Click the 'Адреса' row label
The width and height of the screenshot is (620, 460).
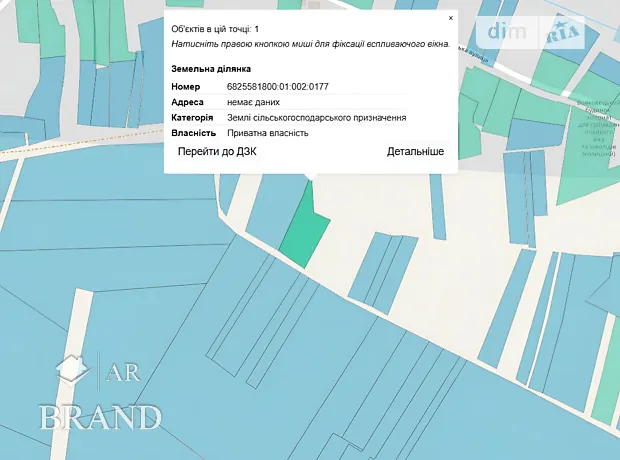188,102
